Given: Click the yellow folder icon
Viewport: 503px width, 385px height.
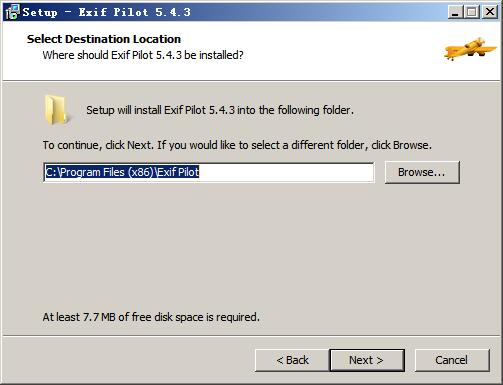Looking at the screenshot, I should coord(56,110).
